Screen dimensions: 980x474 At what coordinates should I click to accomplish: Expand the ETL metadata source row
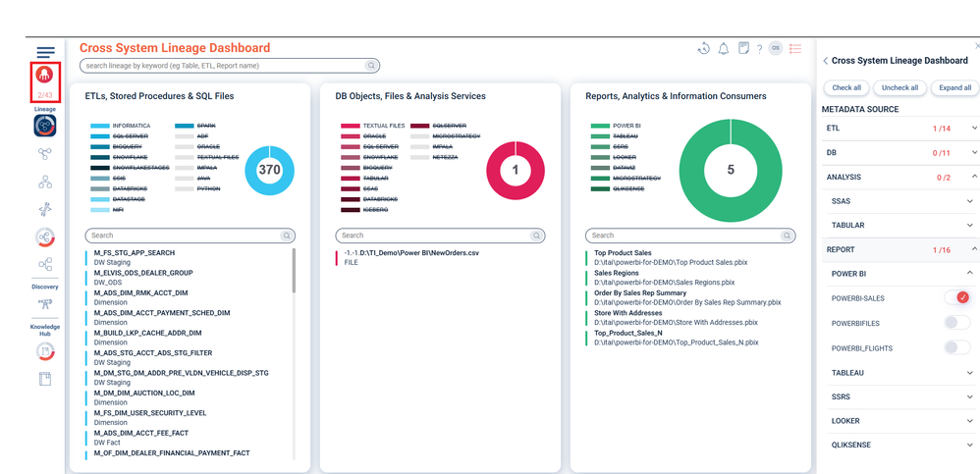point(899,128)
